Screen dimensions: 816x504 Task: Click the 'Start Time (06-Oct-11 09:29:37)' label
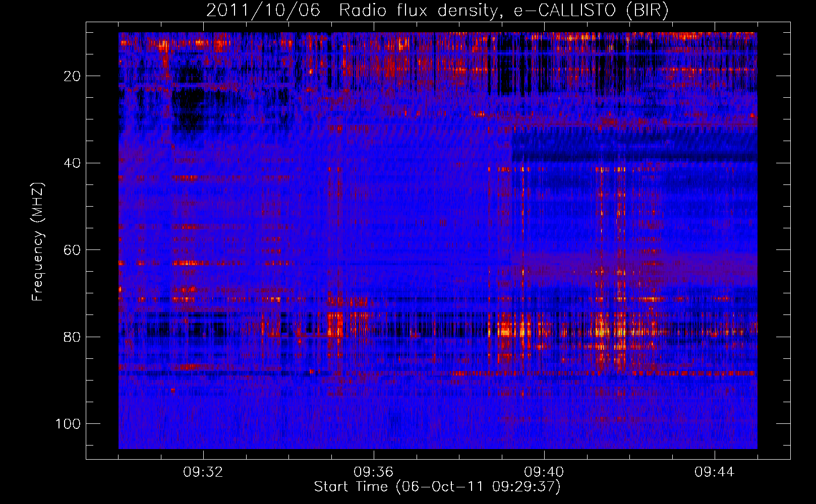437,487
